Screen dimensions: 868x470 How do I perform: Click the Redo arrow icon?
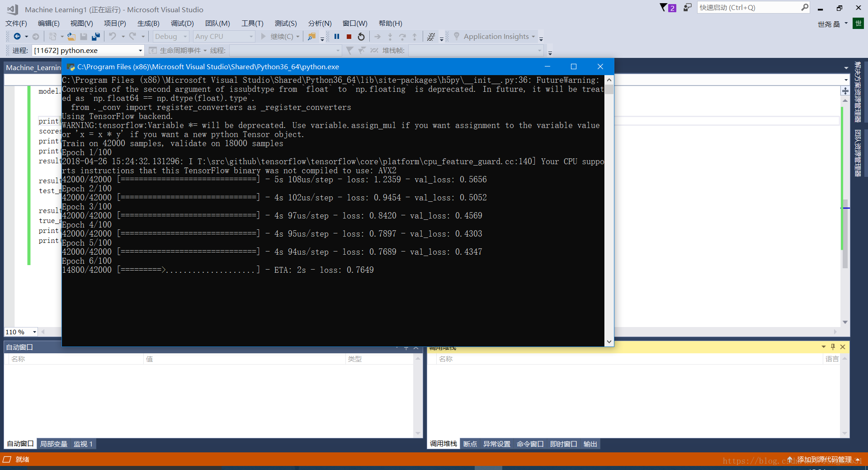click(132, 37)
